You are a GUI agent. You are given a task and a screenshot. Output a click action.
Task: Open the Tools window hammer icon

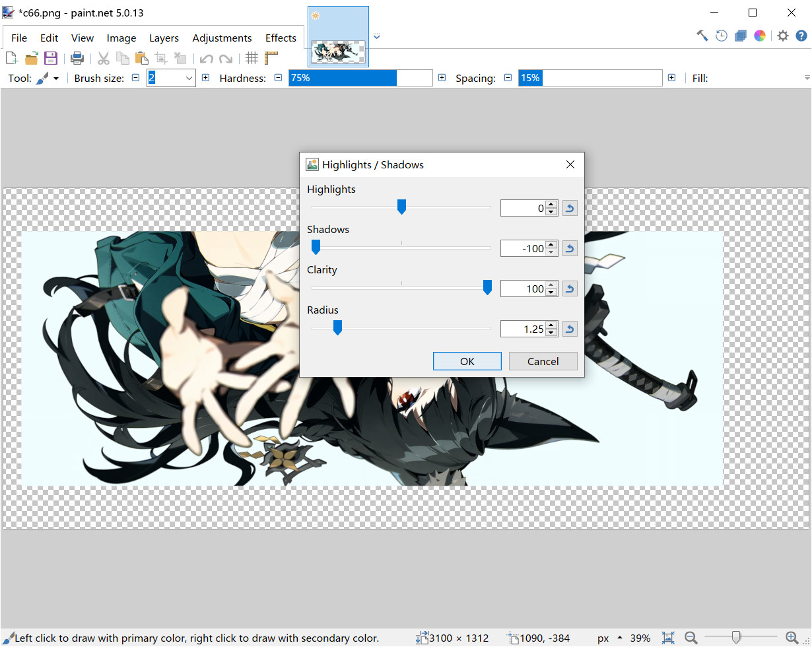pyautogui.click(x=702, y=36)
